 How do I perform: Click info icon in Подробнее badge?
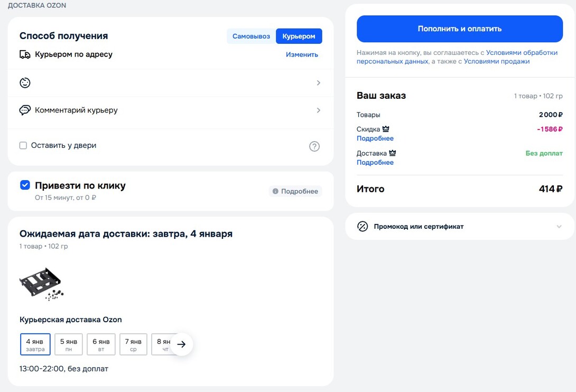pyautogui.click(x=275, y=191)
